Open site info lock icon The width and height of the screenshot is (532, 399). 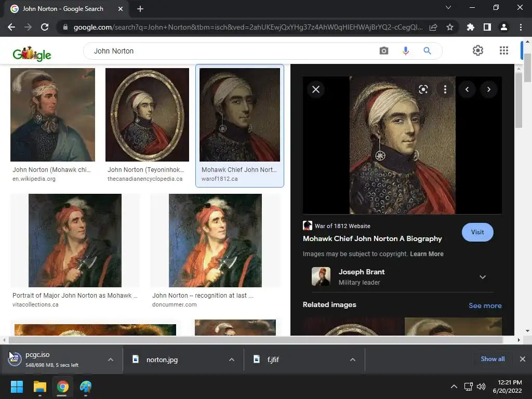pyautogui.click(x=65, y=27)
